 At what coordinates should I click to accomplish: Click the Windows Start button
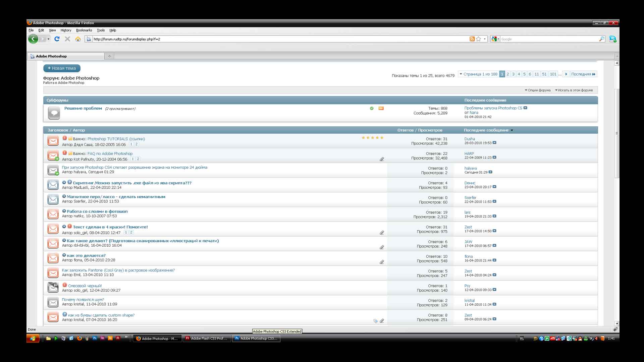click(x=33, y=338)
